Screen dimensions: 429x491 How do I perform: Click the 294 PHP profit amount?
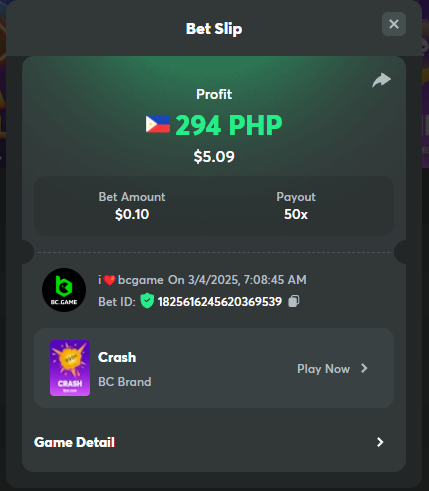(229, 125)
